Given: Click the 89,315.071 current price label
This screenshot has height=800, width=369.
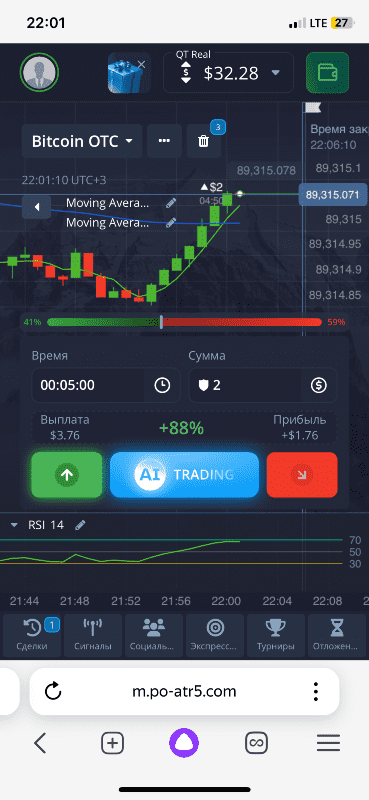Looking at the screenshot, I should point(332,194).
